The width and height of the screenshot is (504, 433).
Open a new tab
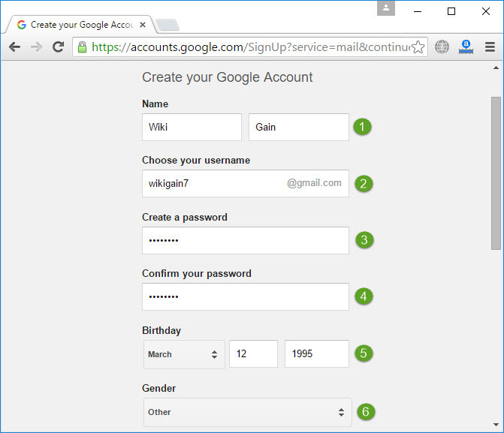tap(167, 26)
